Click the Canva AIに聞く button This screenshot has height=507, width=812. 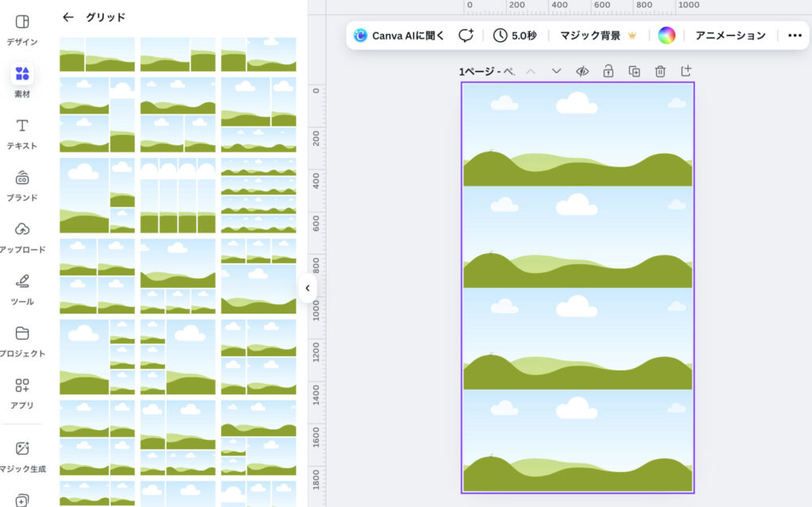[x=399, y=36]
